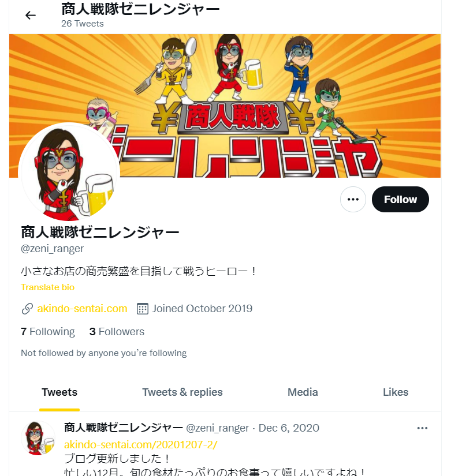The height and width of the screenshot is (476, 451).
Task: Open the three-dot menu on the Dec 6 tweet
Action: pyautogui.click(x=422, y=428)
